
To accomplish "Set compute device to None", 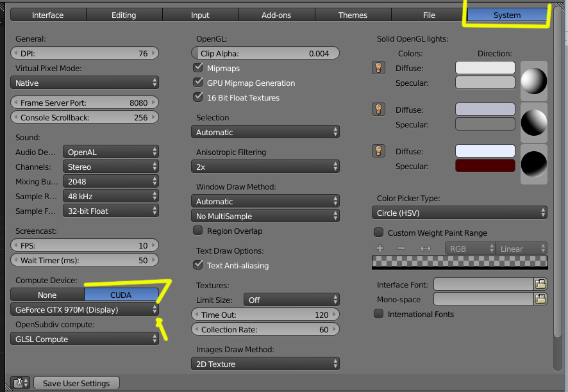I will [47, 295].
